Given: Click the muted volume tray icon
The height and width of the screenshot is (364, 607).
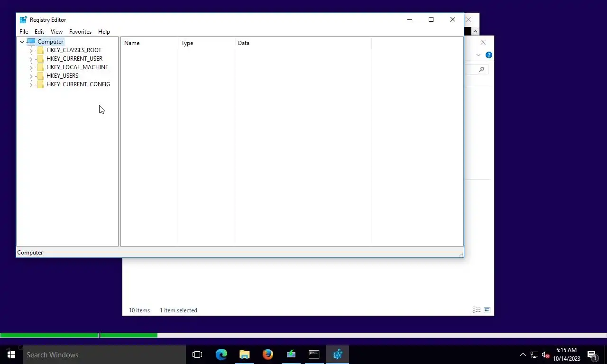Looking at the screenshot, I should (x=545, y=355).
